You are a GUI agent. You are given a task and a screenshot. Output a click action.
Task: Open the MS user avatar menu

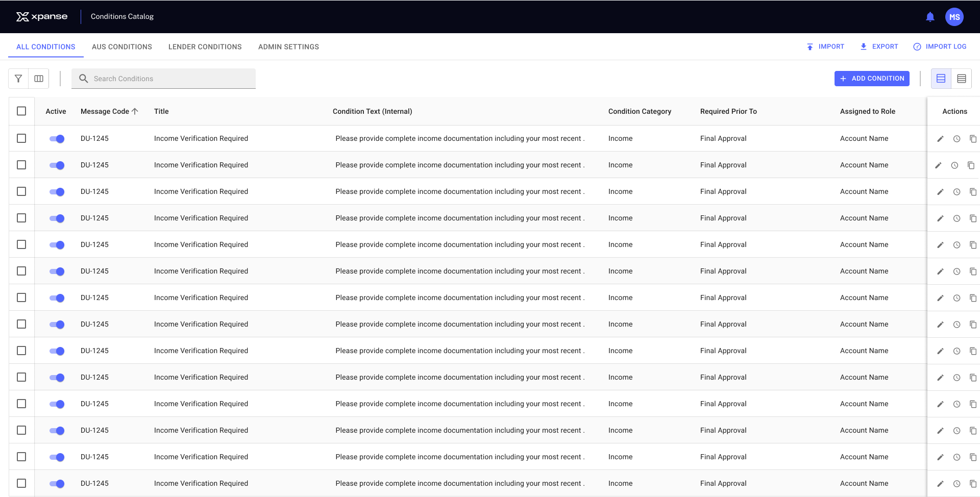coord(954,17)
